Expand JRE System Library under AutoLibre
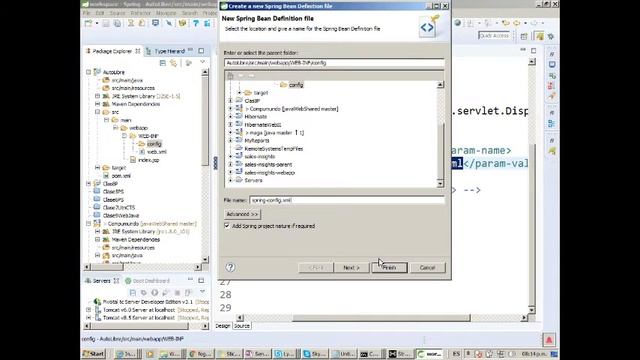 [x=98, y=96]
